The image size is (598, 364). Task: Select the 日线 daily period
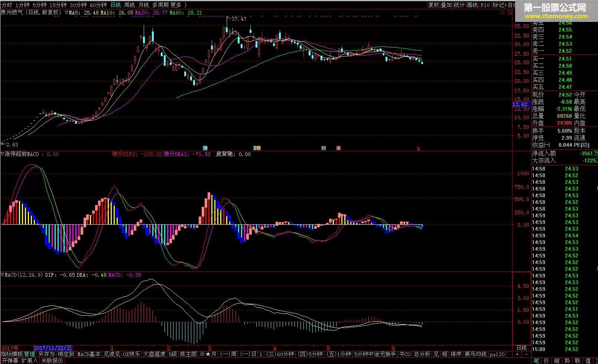tap(116, 5)
